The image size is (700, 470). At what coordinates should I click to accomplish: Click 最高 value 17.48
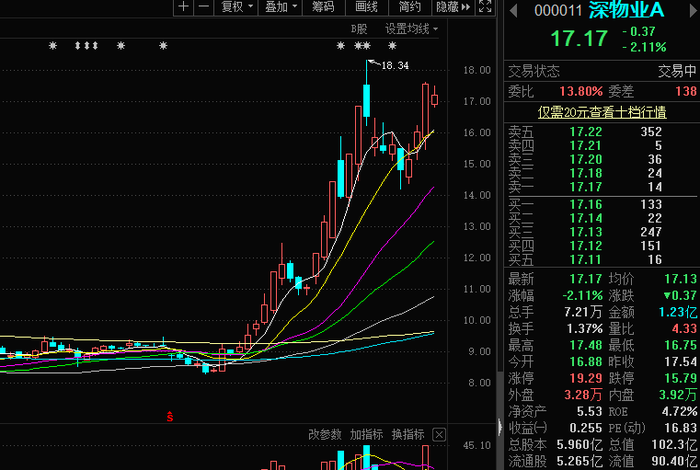point(586,345)
